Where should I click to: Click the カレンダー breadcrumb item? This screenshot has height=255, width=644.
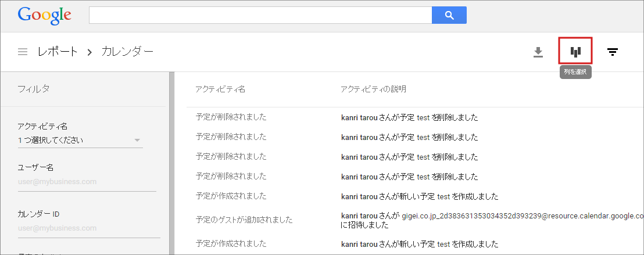[x=127, y=52]
